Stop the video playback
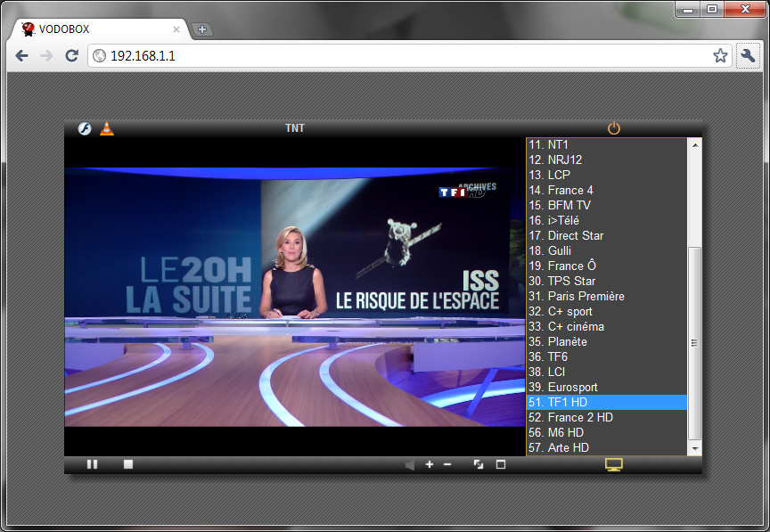Viewport: 770px width, 532px height. [x=128, y=464]
